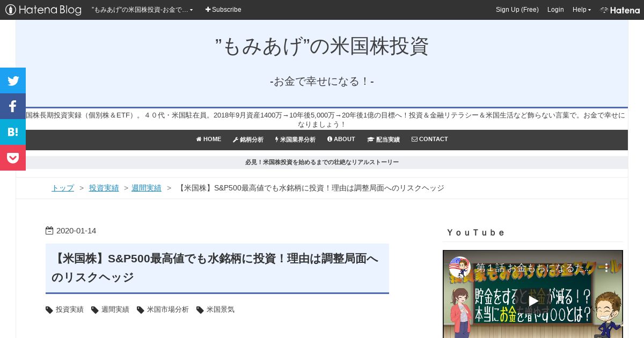Click the 必見！米国株投資 story banner link
This screenshot has height=338, width=644.
[x=322, y=162]
